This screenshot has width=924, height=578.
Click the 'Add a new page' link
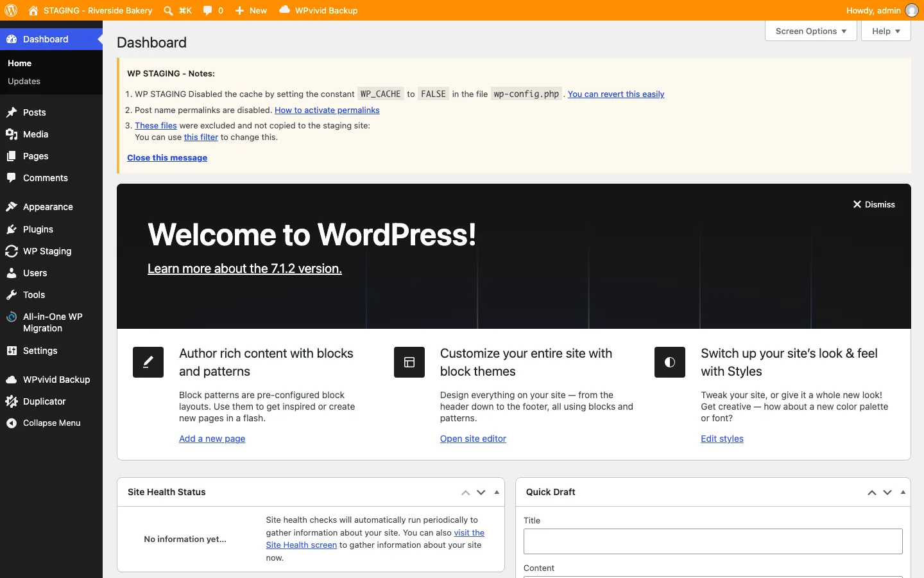coord(212,439)
